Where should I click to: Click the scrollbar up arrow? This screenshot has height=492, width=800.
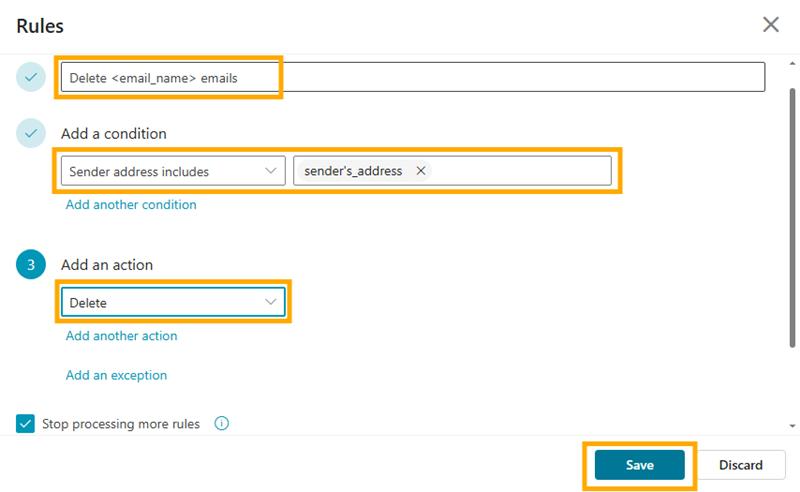pyautogui.click(x=792, y=64)
